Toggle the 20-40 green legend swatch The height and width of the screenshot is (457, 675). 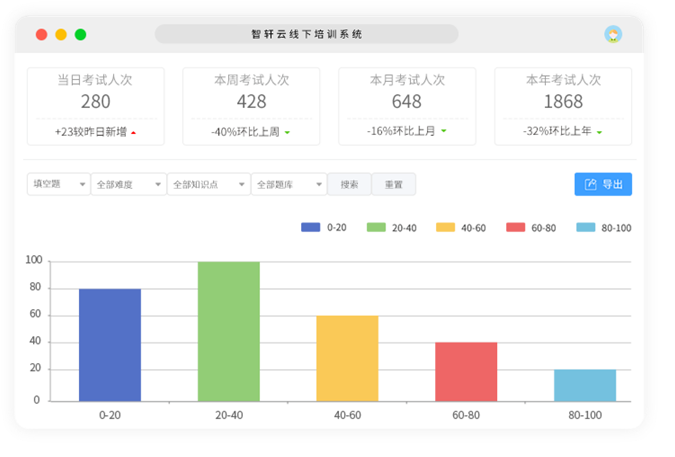(376, 227)
